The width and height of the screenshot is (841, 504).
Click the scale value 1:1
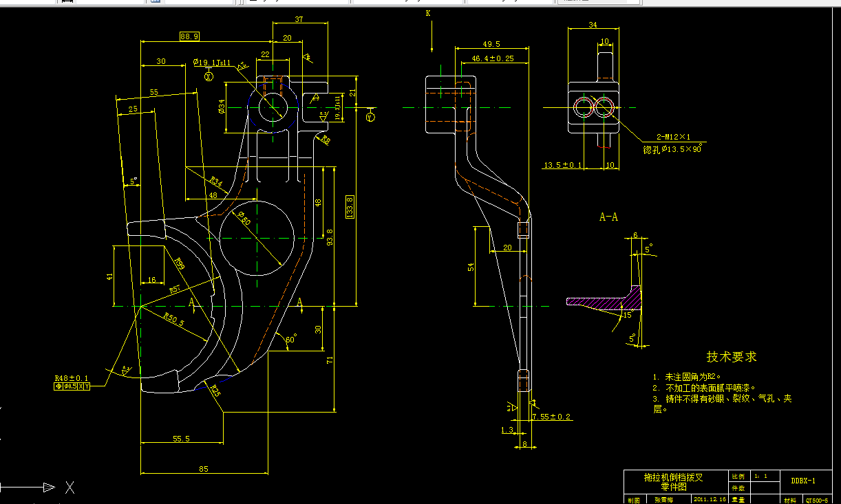click(x=760, y=476)
